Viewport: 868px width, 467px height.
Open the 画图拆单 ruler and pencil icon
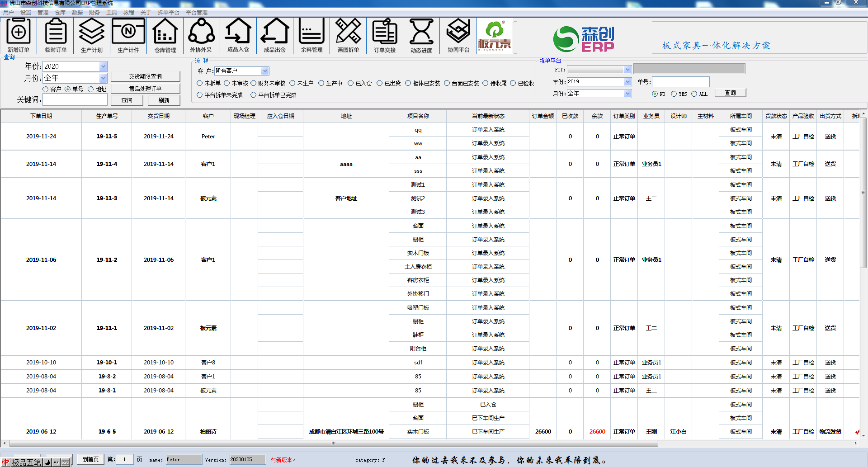tap(348, 36)
